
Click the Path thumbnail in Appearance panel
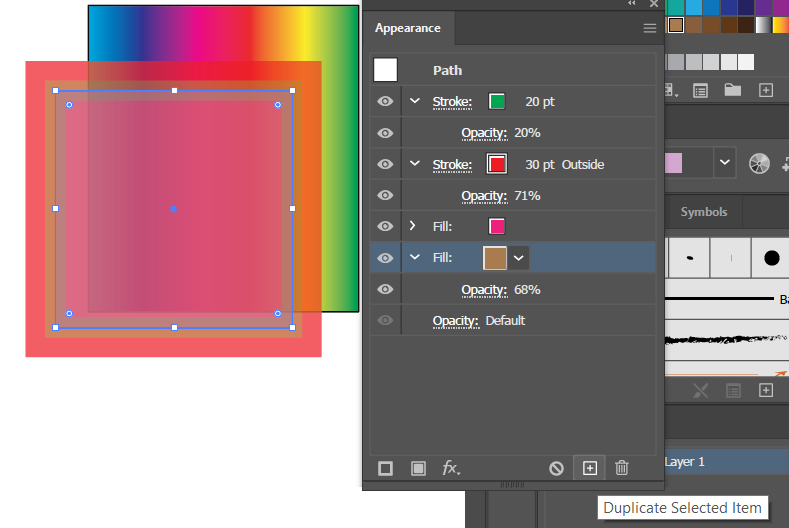[x=385, y=70]
